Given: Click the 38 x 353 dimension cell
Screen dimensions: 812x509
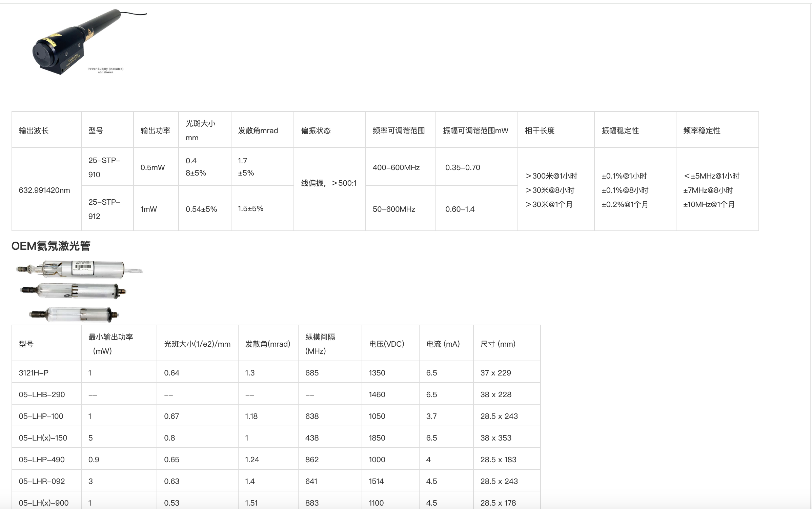Looking at the screenshot, I should 496,438.
